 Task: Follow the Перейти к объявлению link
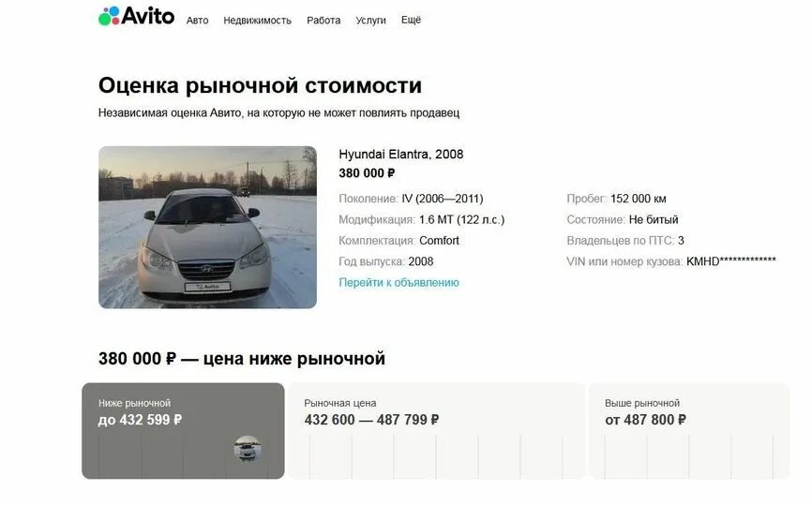pyautogui.click(x=398, y=283)
